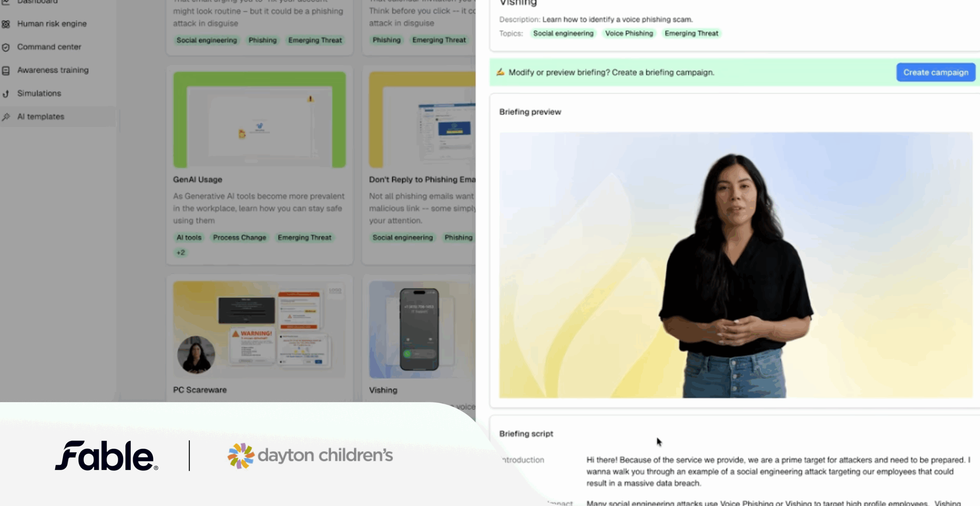This screenshot has width=980, height=506.
Task: Click the Dayton Children's pinwheel logo
Action: [240, 456]
